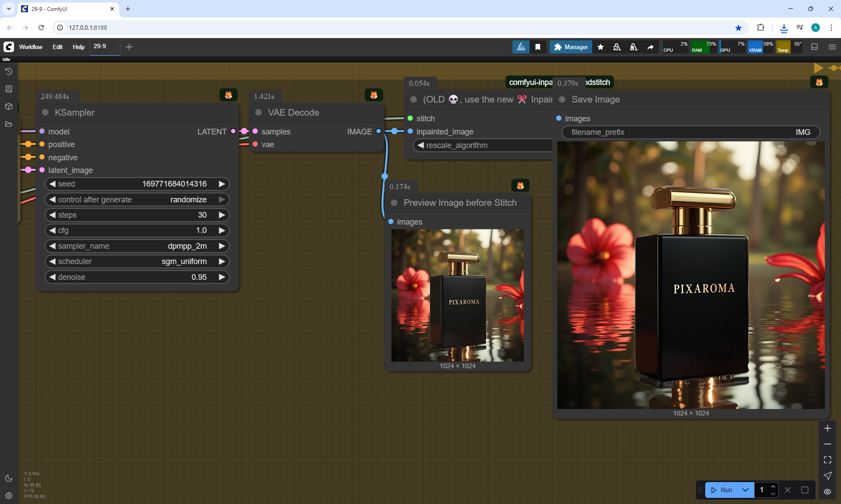Open the node library sidebar icon

pos(8,89)
